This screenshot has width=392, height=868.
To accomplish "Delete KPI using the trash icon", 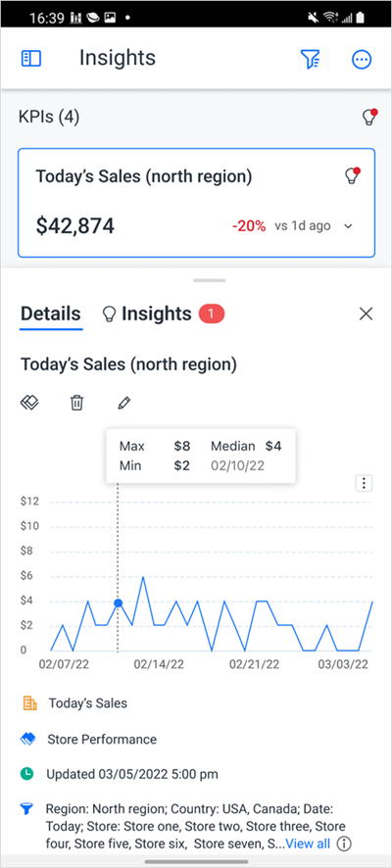I will click(x=76, y=403).
